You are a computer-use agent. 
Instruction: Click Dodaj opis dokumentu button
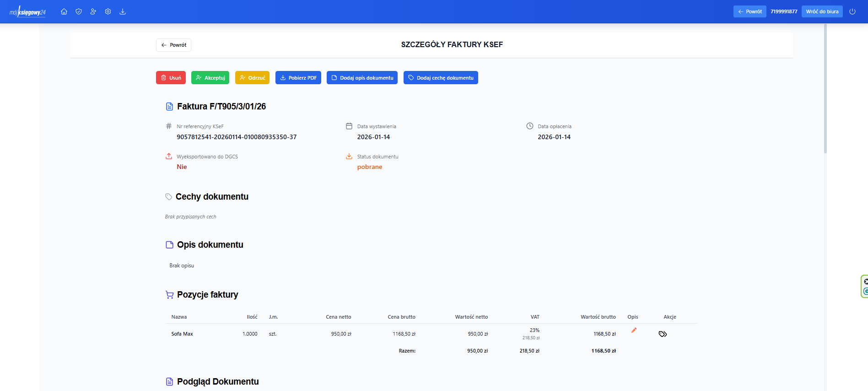coord(362,78)
